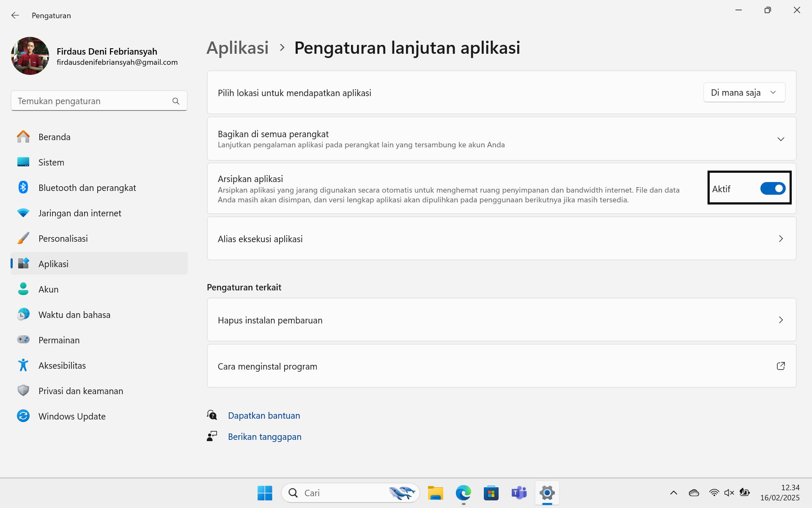The height and width of the screenshot is (508, 812).
Task: Open Aksesibilitas settings
Action: pyautogui.click(x=62, y=365)
